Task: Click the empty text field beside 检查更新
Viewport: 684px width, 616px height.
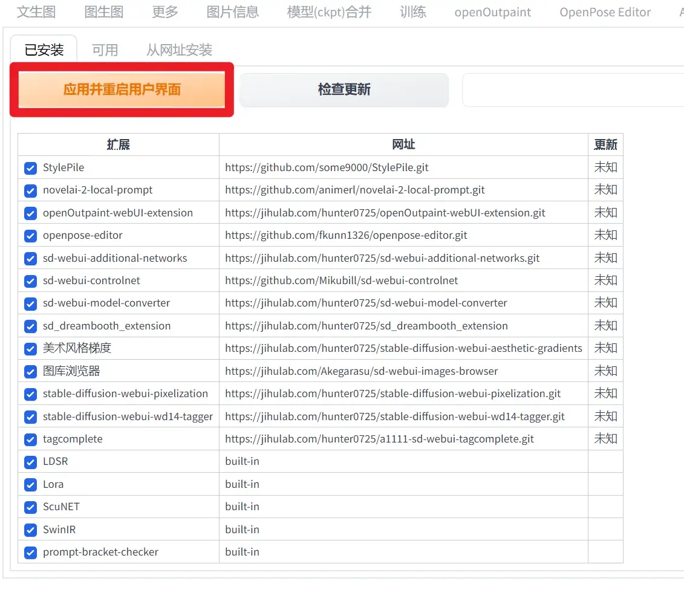Action: pyautogui.click(x=572, y=90)
